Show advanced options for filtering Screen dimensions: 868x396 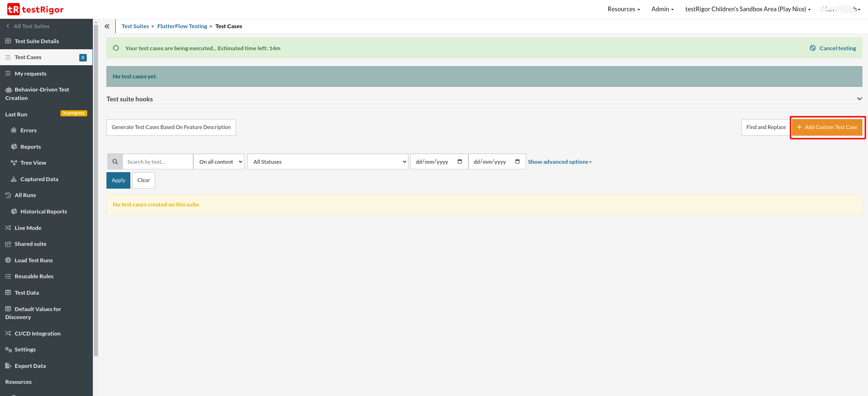[x=559, y=162]
